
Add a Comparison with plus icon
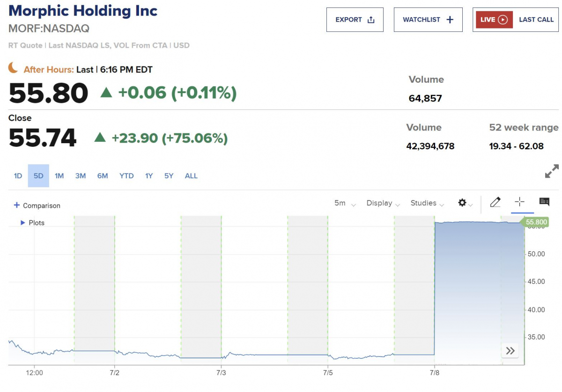(17, 205)
